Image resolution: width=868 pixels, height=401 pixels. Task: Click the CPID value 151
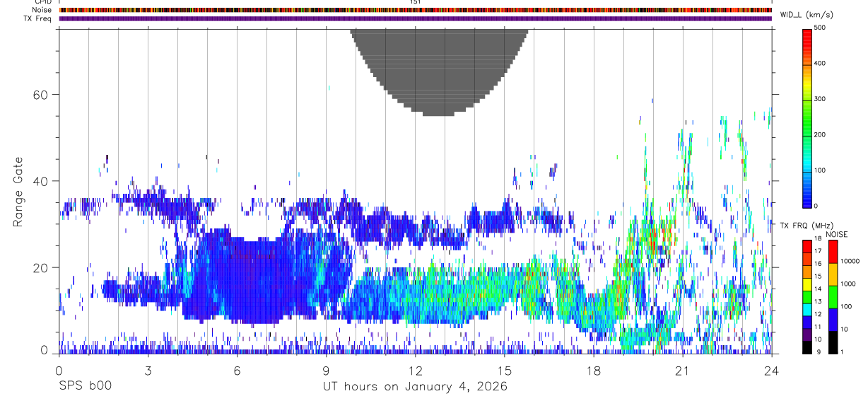point(415,2)
